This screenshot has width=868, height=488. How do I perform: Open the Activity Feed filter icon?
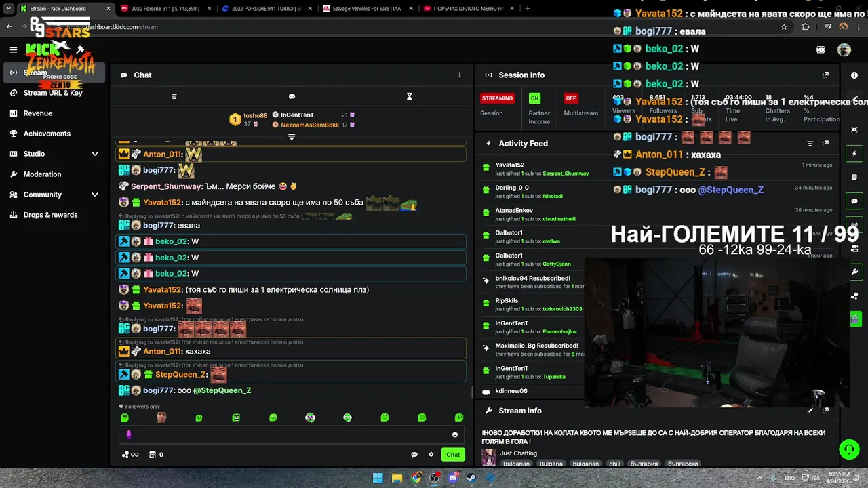click(x=810, y=144)
